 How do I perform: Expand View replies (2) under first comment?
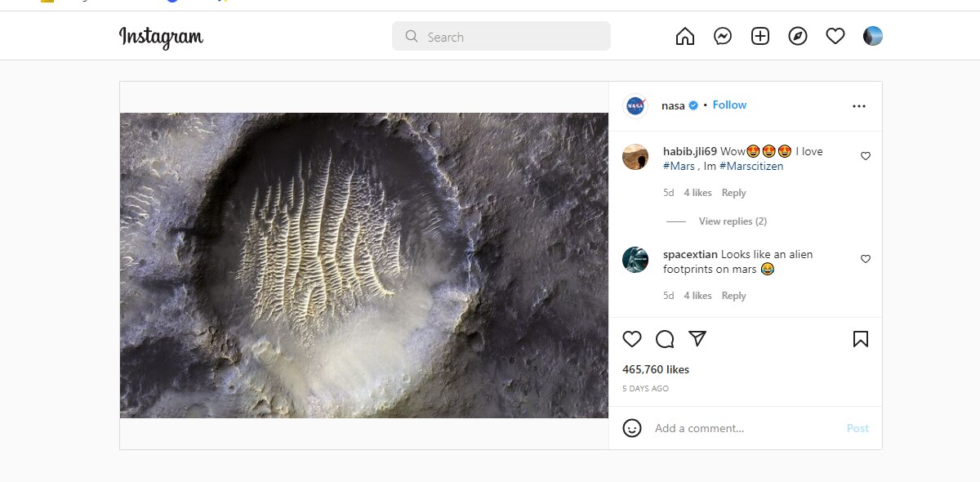pos(732,221)
